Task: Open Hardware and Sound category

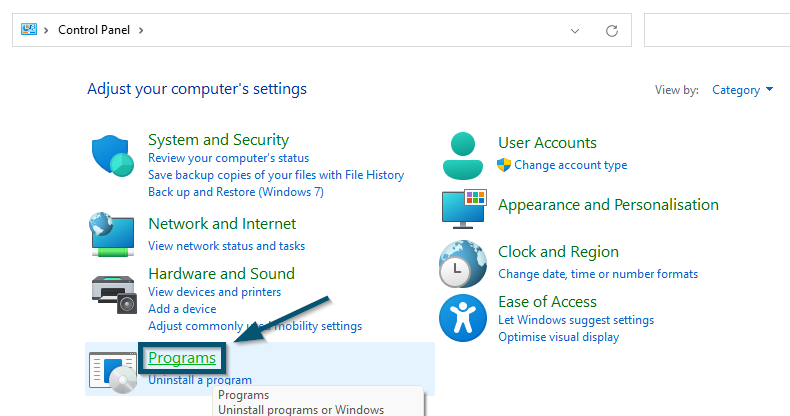Action: click(221, 273)
